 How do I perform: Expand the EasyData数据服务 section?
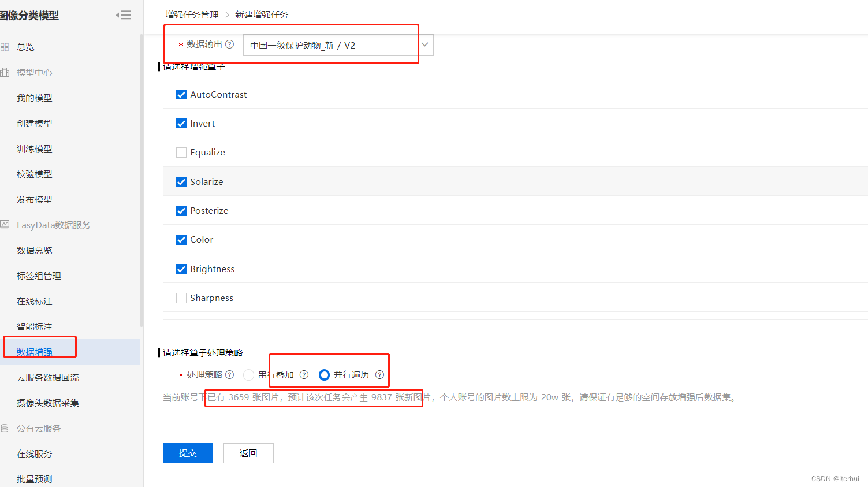coord(54,225)
